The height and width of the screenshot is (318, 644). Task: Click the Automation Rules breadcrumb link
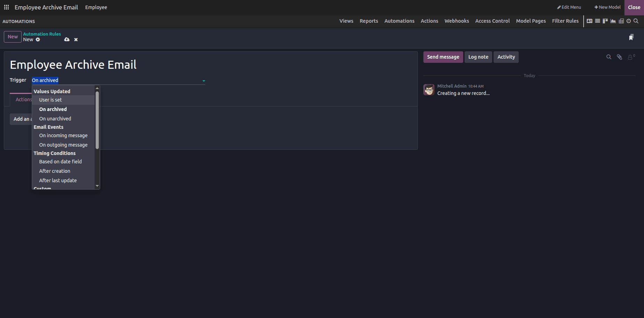click(x=42, y=34)
